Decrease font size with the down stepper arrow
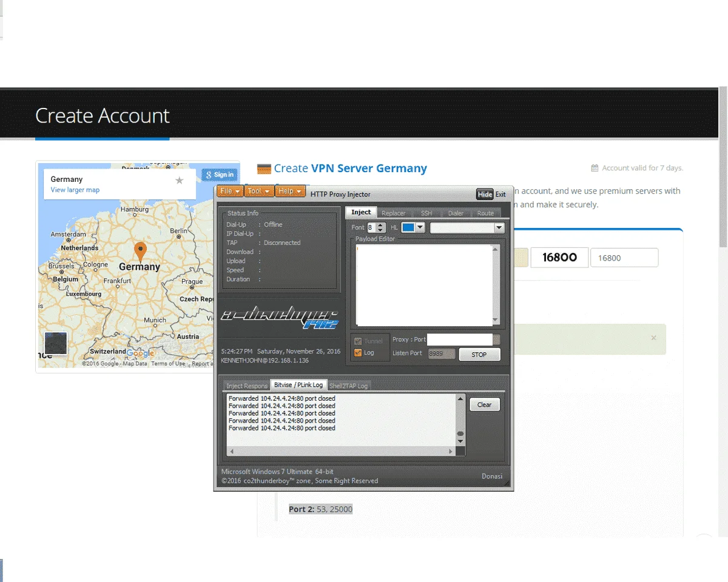This screenshot has width=728, height=582. point(381,230)
